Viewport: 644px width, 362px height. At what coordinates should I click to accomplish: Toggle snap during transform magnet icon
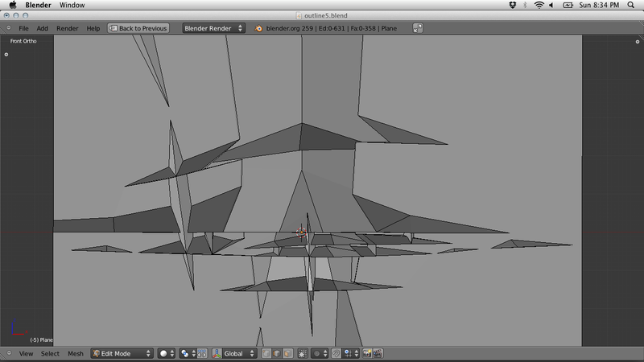coord(336,353)
